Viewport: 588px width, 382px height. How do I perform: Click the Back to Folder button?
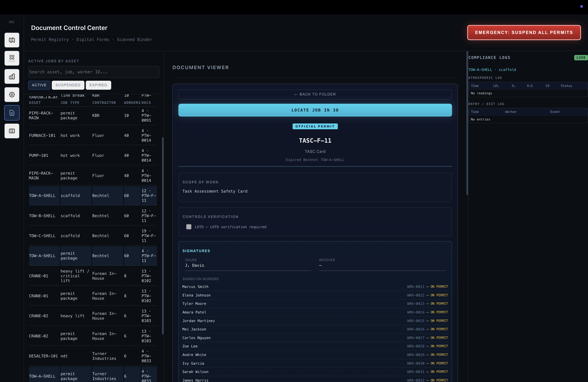pyautogui.click(x=315, y=94)
